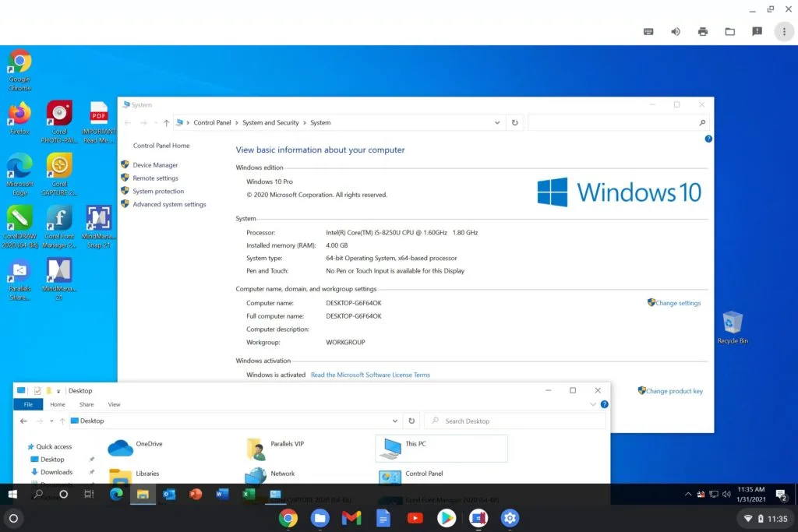Screen dimensions: 798x532
Task: Open the File menu in File Explorer
Action: click(27, 404)
